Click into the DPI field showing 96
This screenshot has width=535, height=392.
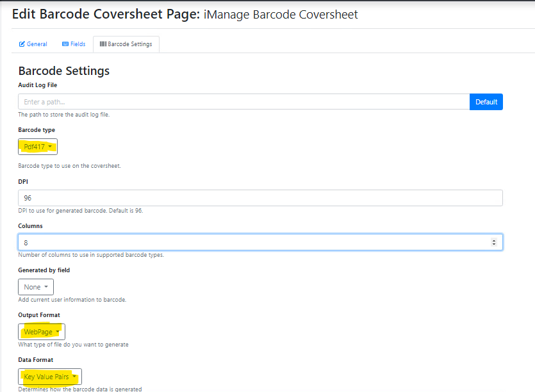click(260, 198)
